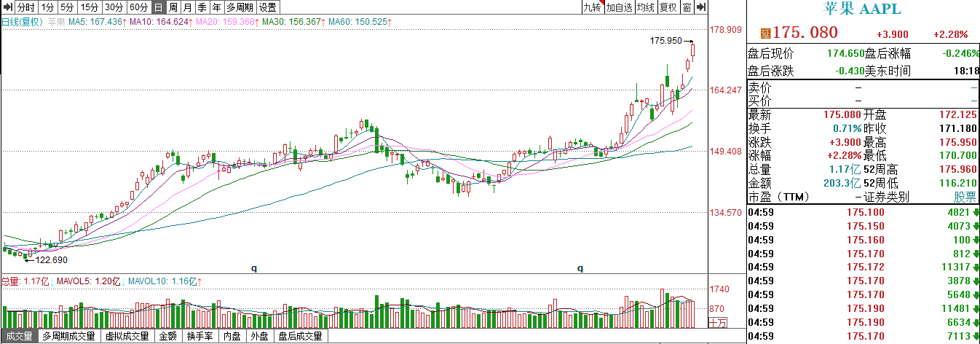Open the 复权 adjustment option
Image resolution: width=980 pixels, height=344 pixels.
668,7
